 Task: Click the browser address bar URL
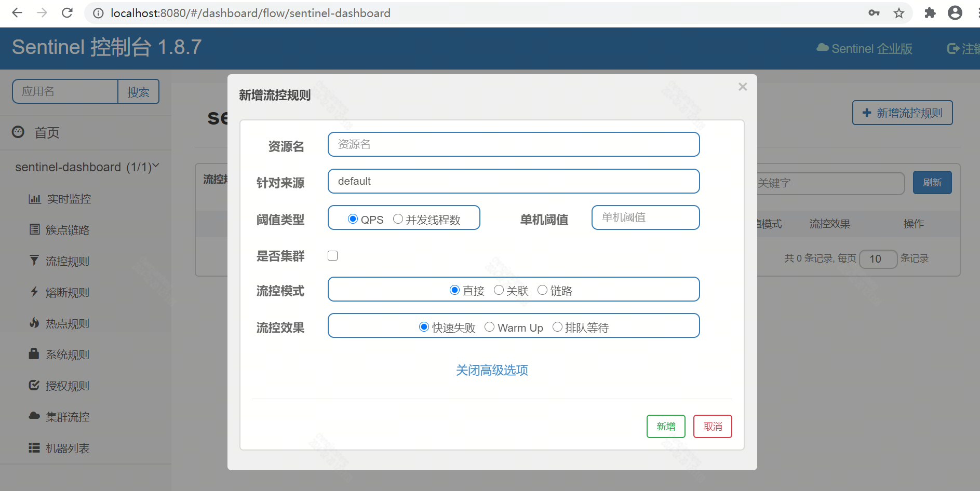250,13
